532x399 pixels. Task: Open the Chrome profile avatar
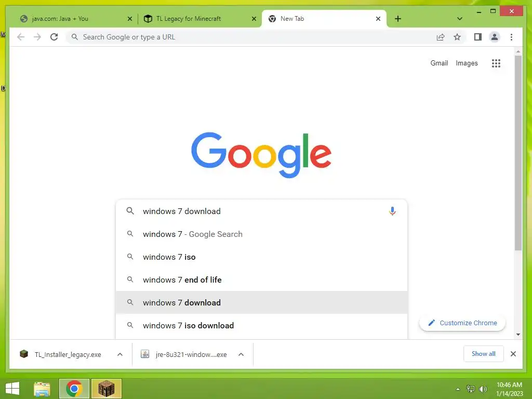(x=495, y=37)
